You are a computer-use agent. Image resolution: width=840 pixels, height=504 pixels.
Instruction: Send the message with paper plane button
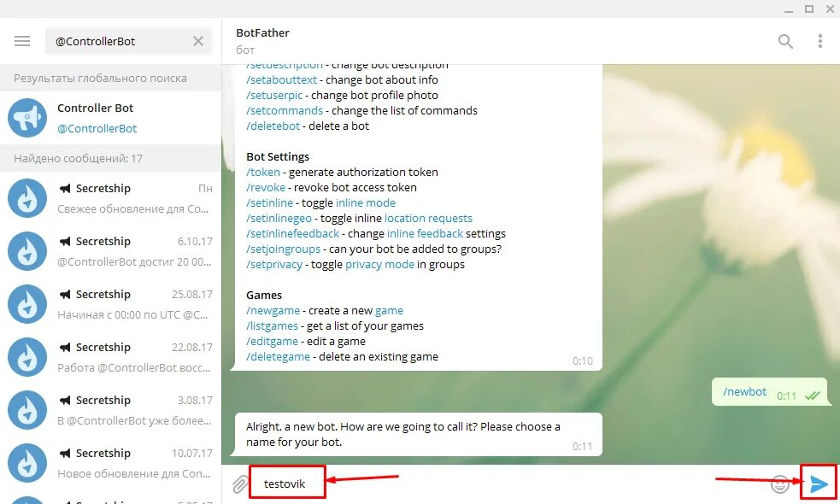pyautogui.click(x=819, y=483)
